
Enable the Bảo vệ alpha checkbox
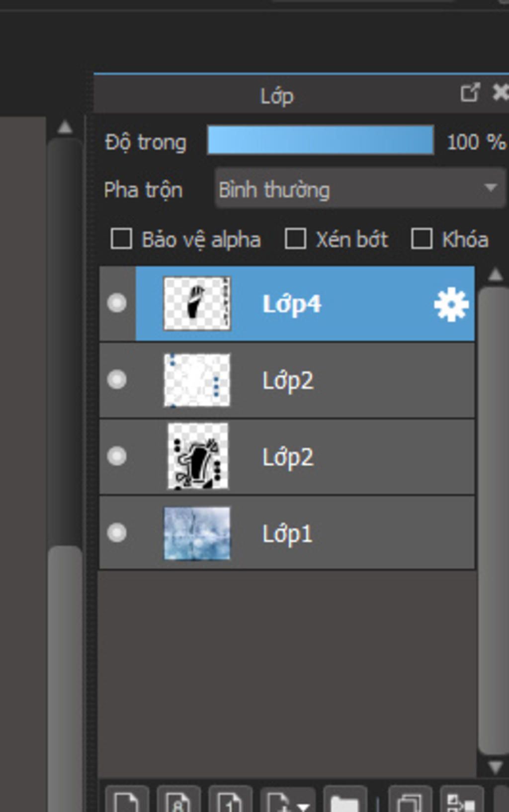click(121, 239)
